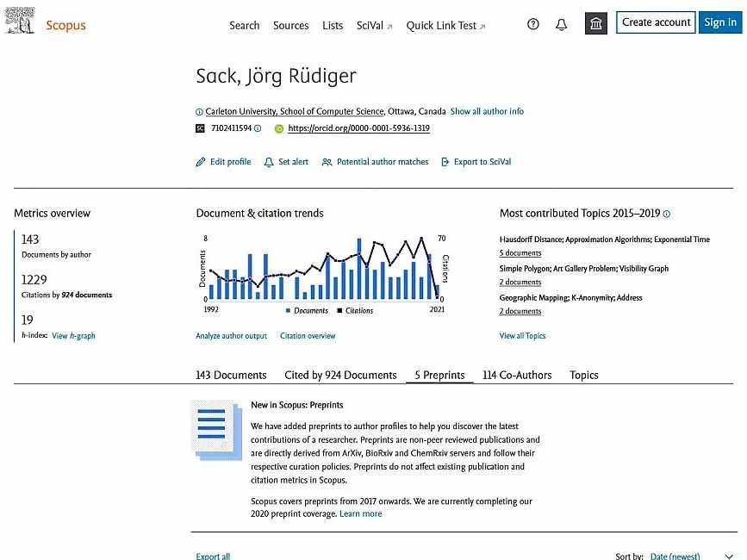Open Potential author matches people icon
The image size is (747, 560).
327,161
